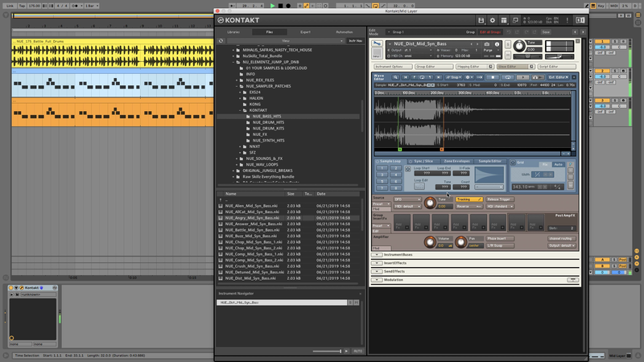
Task: Click the play button in Wave Editor
Action: [x=522, y=77]
